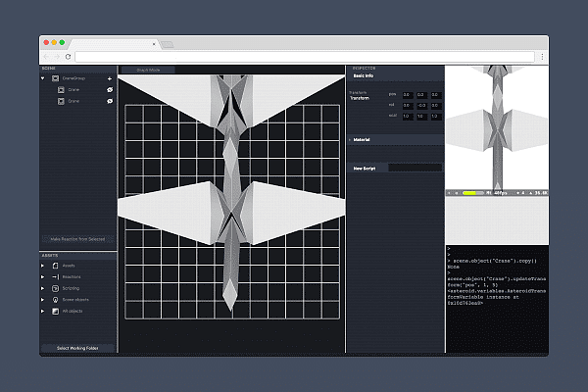
Task: Expand the Scripting category
Action: click(43, 288)
